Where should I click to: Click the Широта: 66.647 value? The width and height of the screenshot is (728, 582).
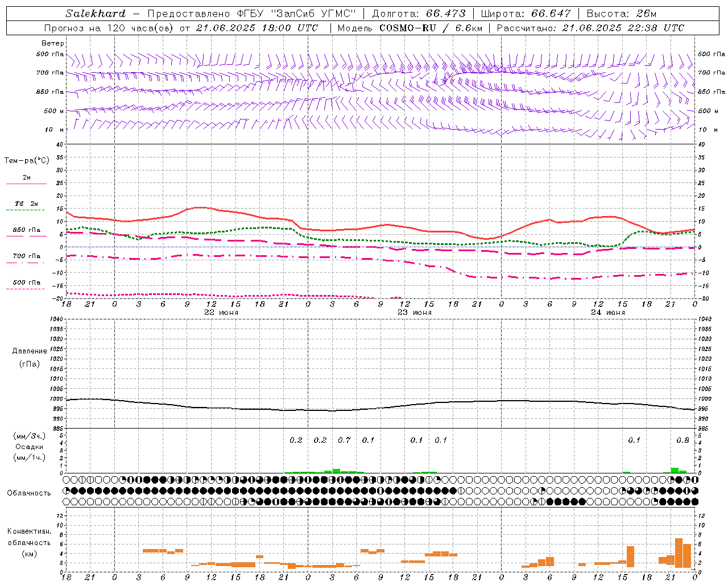[x=526, y=14]
